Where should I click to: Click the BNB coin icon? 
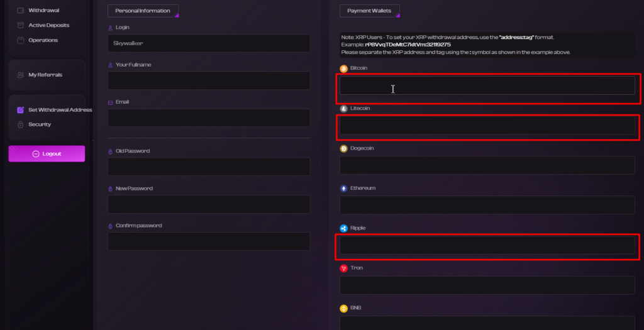(344, 308)
